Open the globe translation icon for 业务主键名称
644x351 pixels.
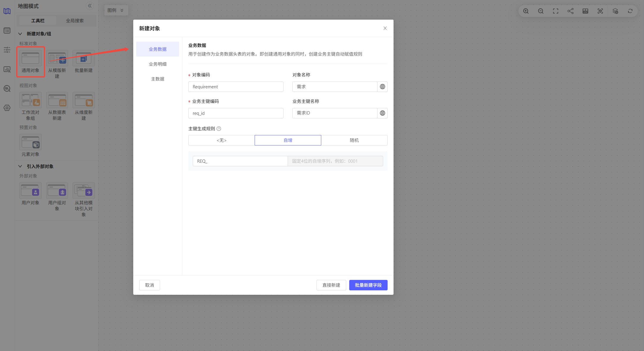[383, 113]
